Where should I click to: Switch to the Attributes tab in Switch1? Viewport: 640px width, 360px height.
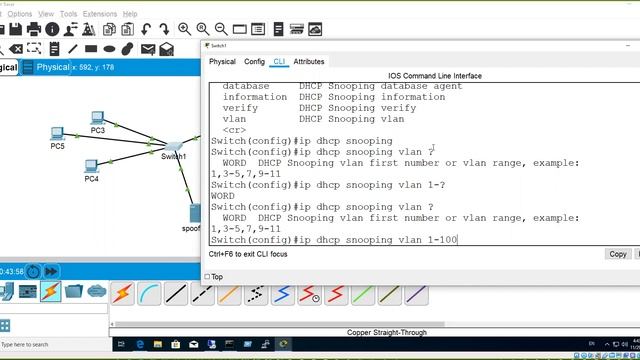[x=309, y=62]
